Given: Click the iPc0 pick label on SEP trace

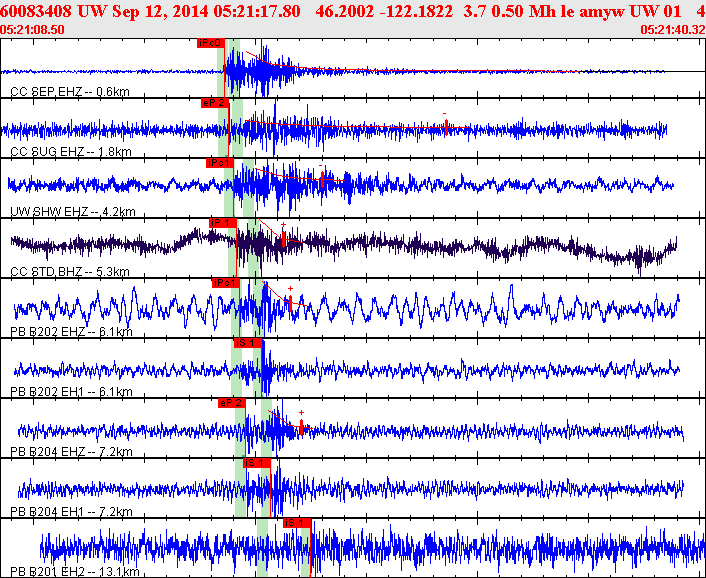Looking at the screenshot, I should 211,43.
